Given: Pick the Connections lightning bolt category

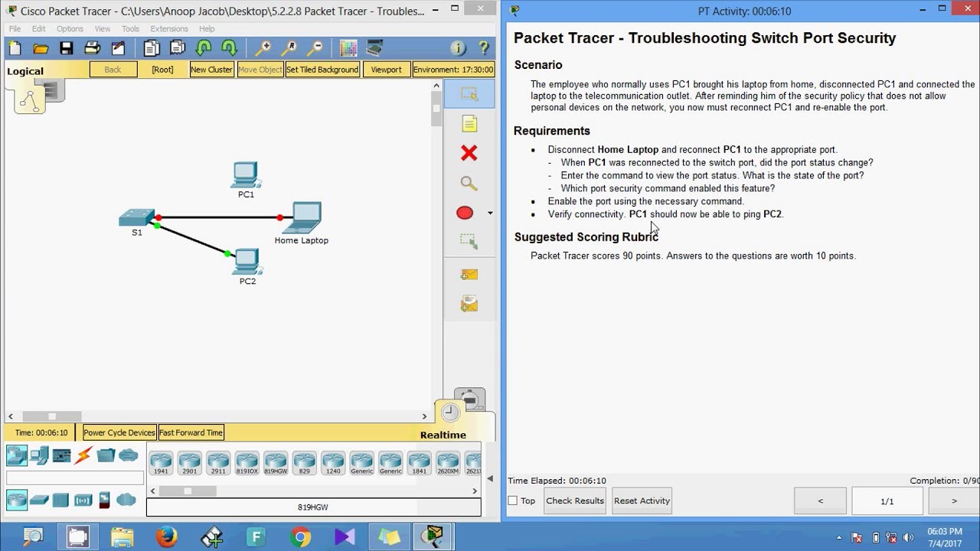Looking at the screenshot, I should (83, 456).
